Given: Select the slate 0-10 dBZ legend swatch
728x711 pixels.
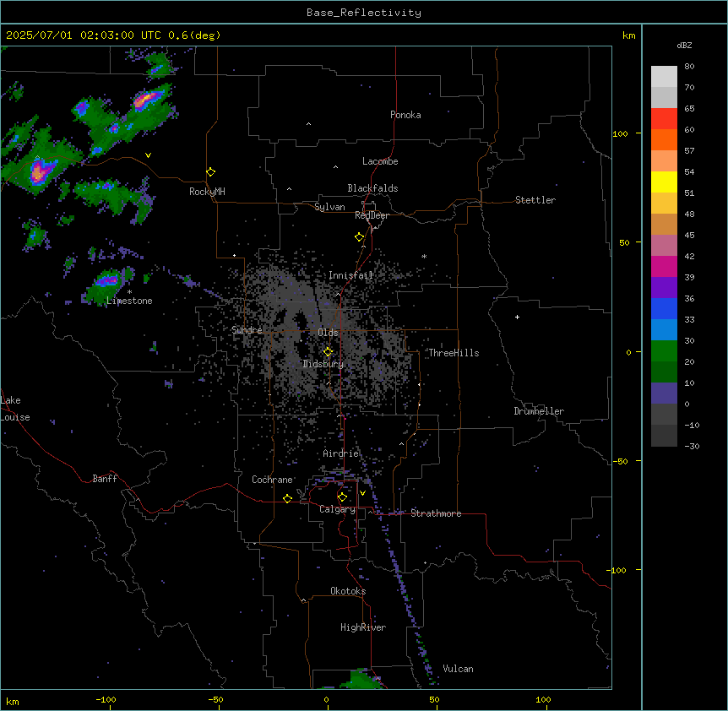Looking at the screenshot, I should [664, 393].
